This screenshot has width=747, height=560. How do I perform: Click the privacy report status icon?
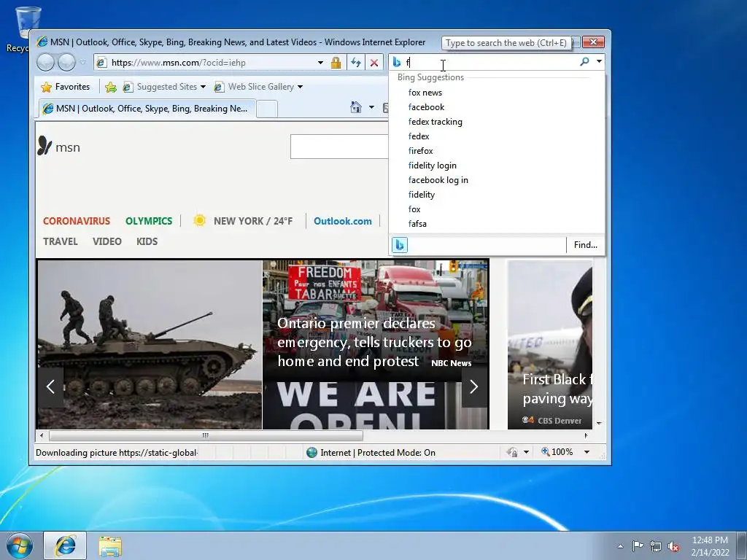click(512, 452)
